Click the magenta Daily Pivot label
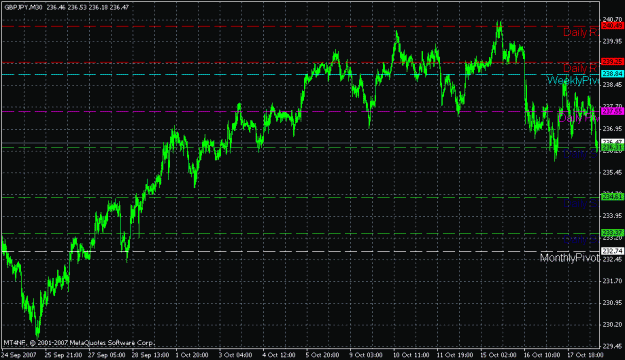 [578, 118]
